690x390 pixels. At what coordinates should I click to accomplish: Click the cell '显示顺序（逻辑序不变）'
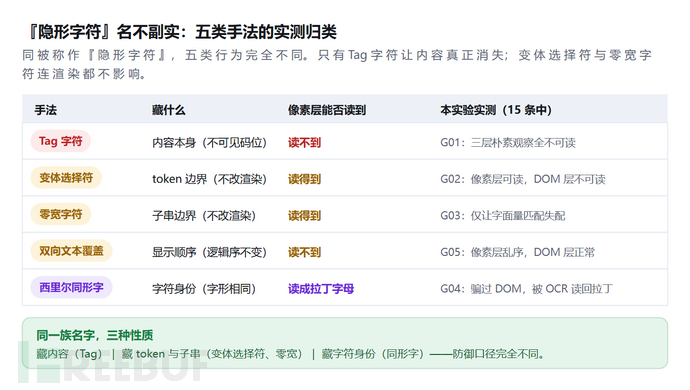click(x=209, y=252)
